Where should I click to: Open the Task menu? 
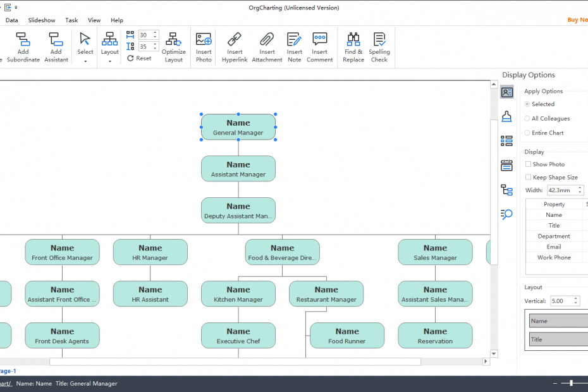click(x=71, y=20)
